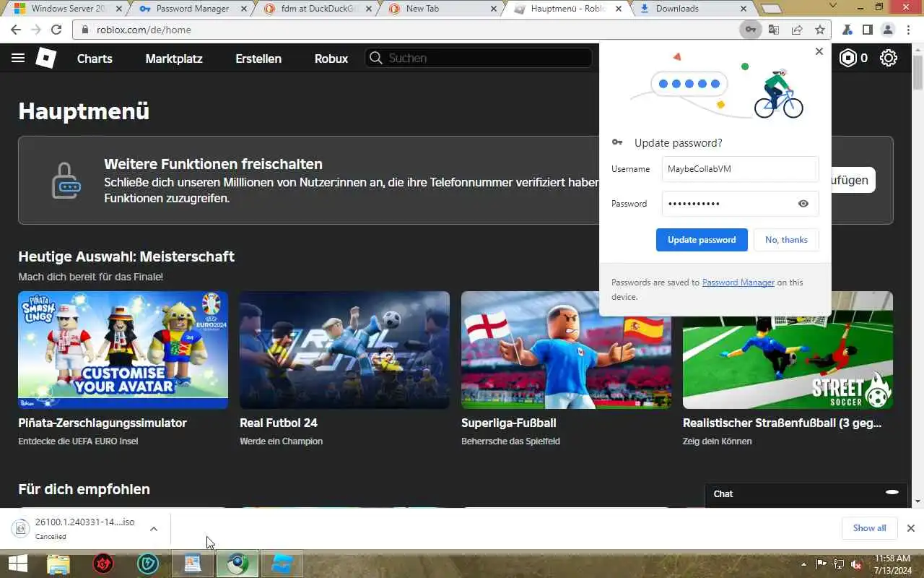Screen dimensions: 924x578
Task: Minimize the Roblox Chat panel
Action: coord(892,493)
